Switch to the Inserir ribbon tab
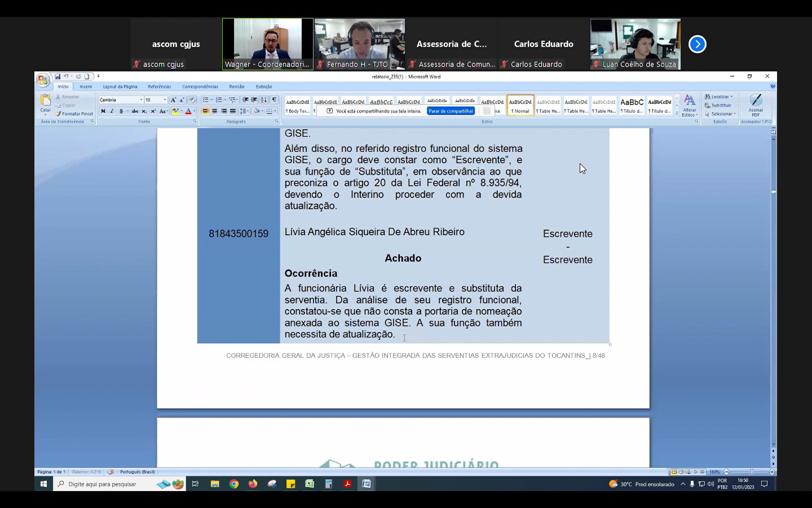This screenshot has height=508, width=812. tap(86, 87)
